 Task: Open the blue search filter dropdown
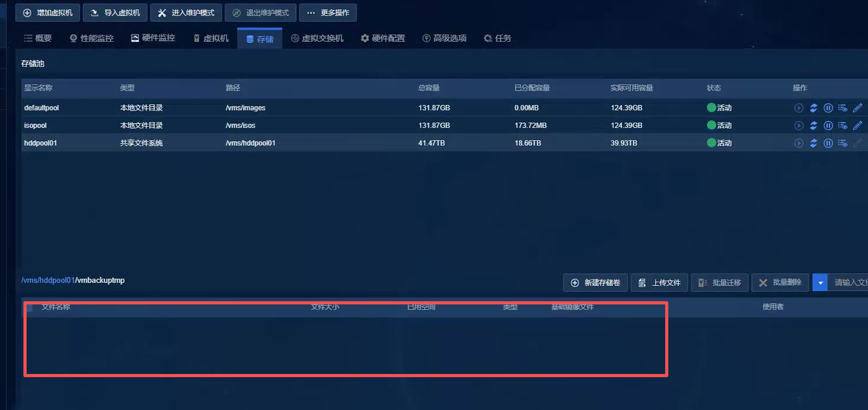point(820,283)
